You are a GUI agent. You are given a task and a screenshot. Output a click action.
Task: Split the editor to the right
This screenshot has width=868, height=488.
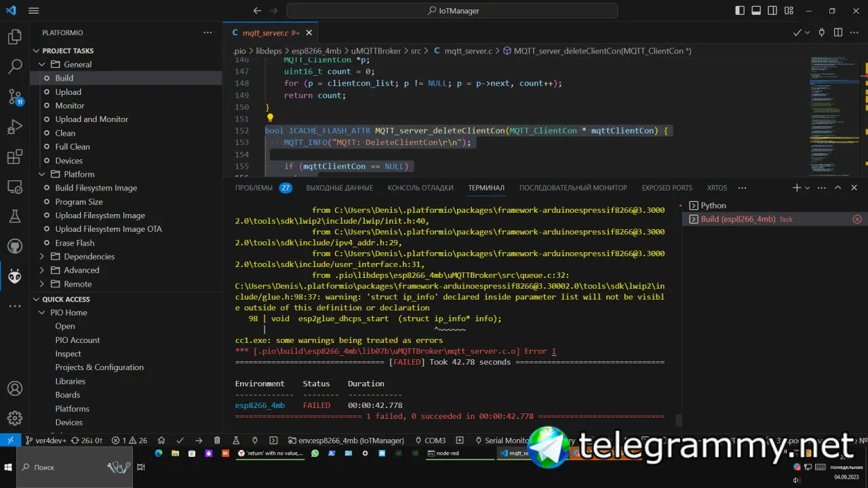(839, 33)
